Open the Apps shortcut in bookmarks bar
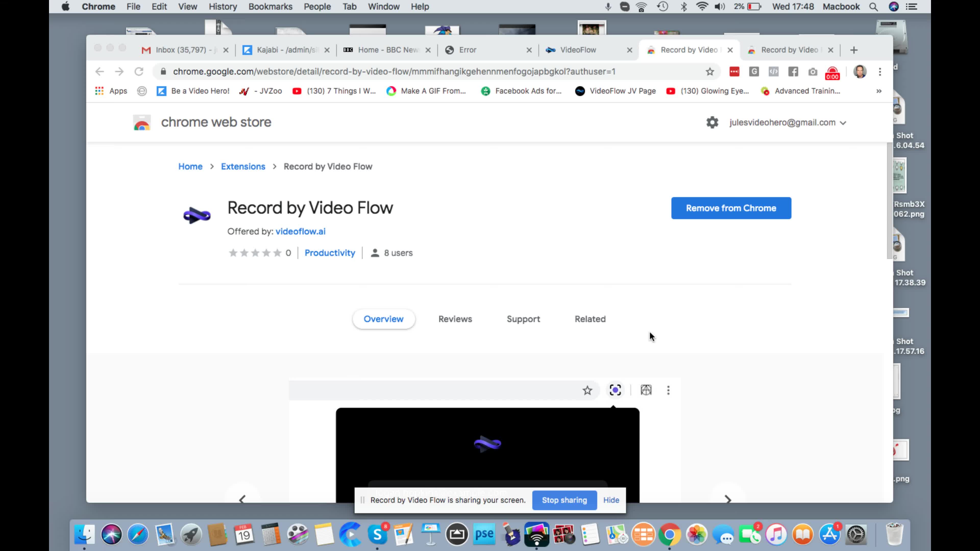 coord(111,91)
